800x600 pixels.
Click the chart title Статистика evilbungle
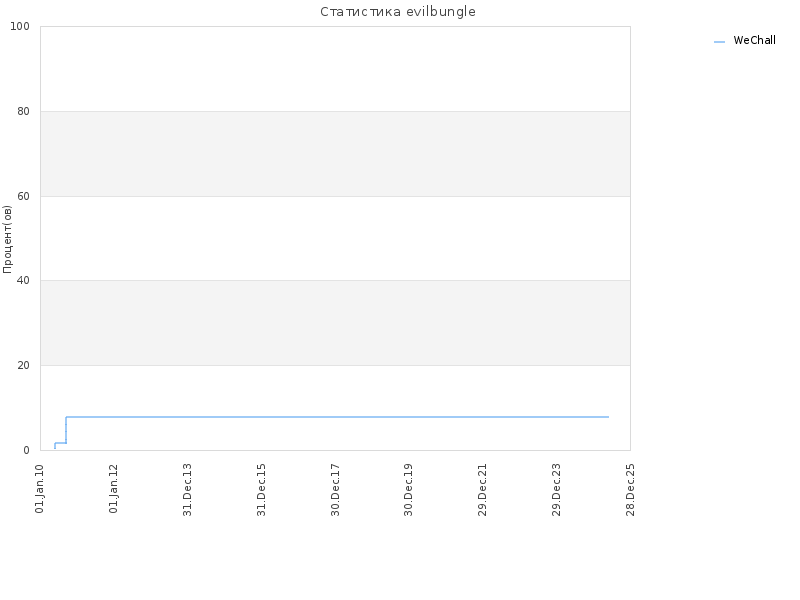[398, 12]
